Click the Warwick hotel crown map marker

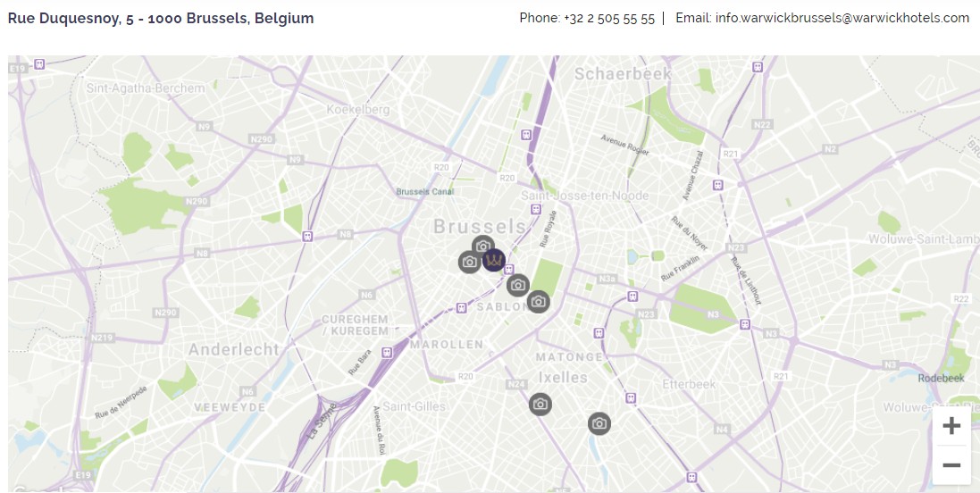point(493,259)
